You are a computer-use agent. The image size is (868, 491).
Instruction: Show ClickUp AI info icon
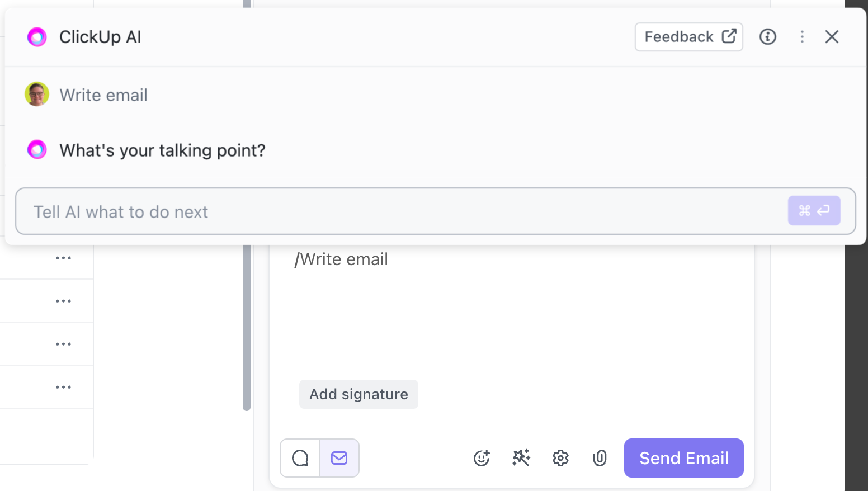767,37
